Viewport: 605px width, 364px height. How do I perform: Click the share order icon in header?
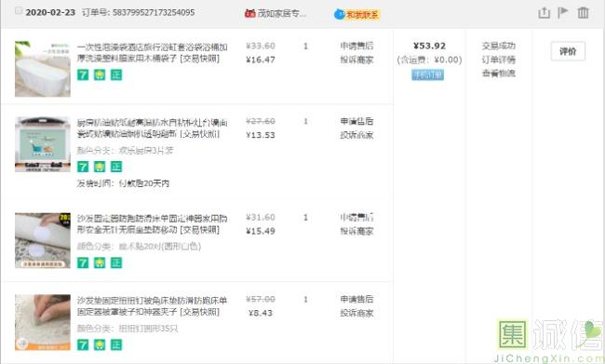click(x=544, y=13)
